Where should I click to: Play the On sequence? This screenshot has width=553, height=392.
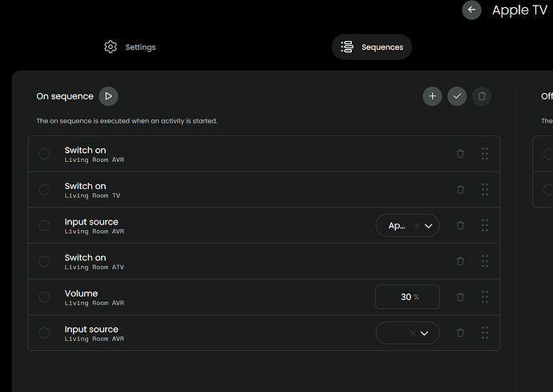108,96
